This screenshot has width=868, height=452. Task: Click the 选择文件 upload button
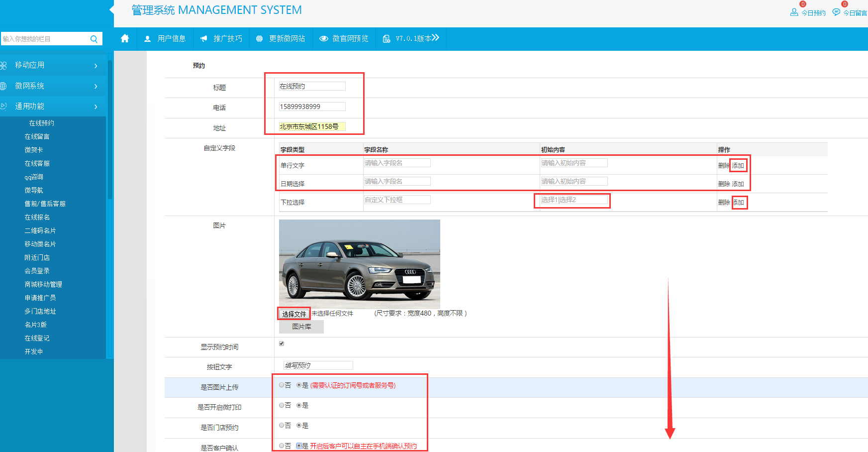[x=294, y=314]
